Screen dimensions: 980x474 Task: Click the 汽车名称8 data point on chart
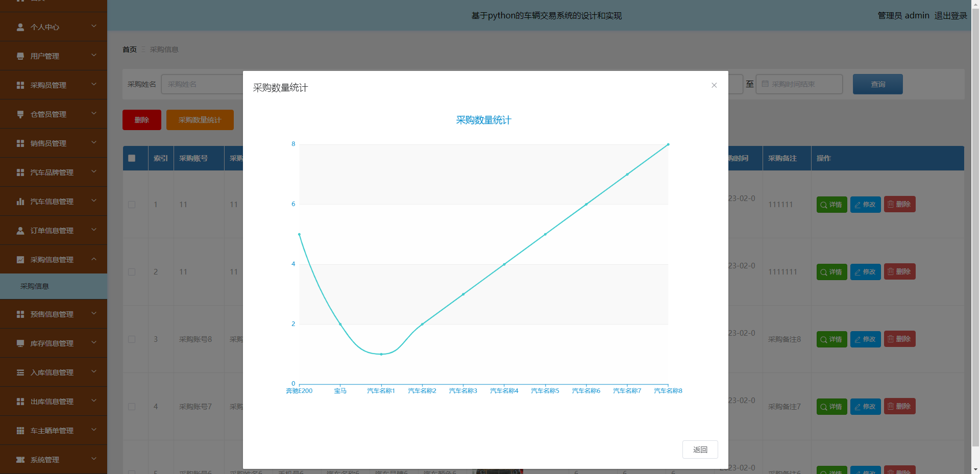click(x=668, y=144)
